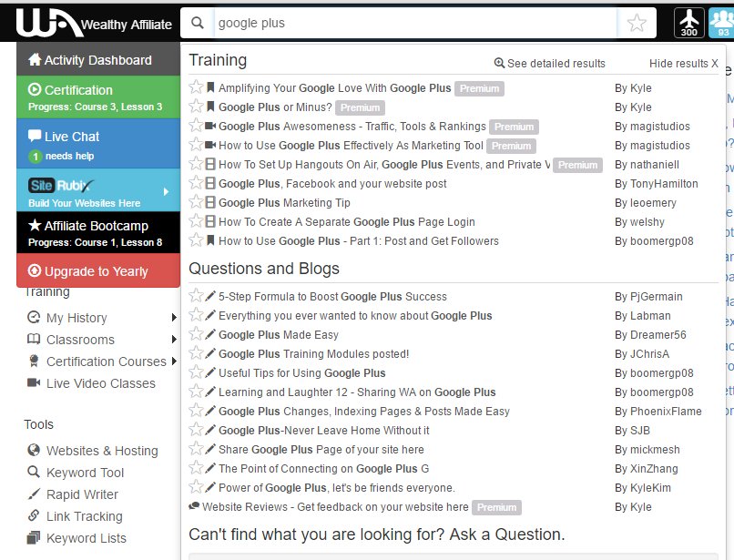The width and height of the screenshot is (734, 560).
Task: Star Google Plus Awesomeness result
Action: click(196, 126)
